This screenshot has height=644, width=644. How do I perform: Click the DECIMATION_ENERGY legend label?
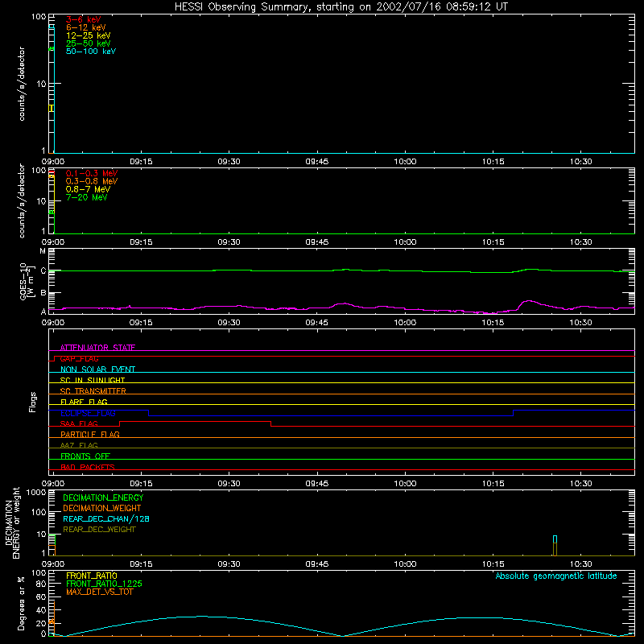click(103, 497)
